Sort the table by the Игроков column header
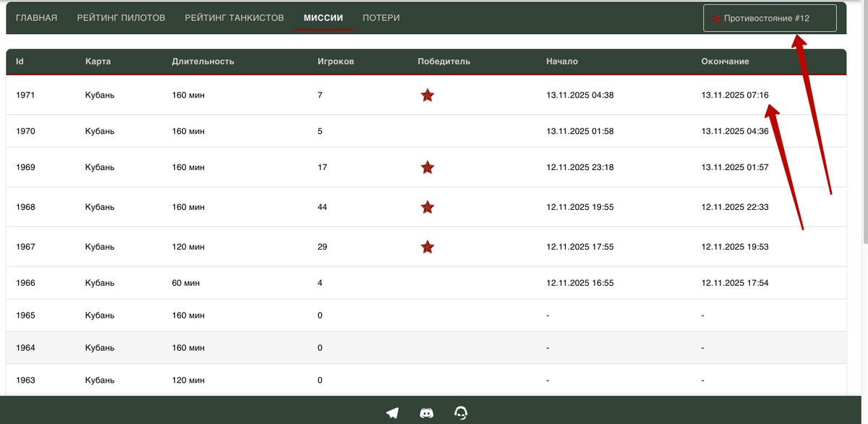The height and width of the screenshot is (424, 868). click(336, 62)
